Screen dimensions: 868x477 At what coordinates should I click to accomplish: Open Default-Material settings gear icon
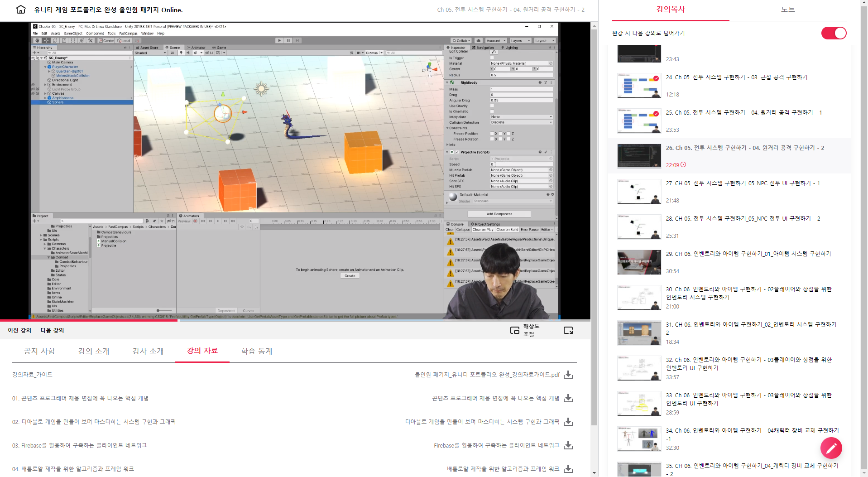point(552,194)
